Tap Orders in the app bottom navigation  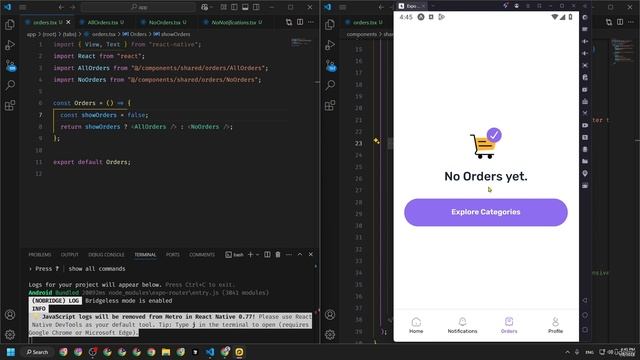click(509, 326)
